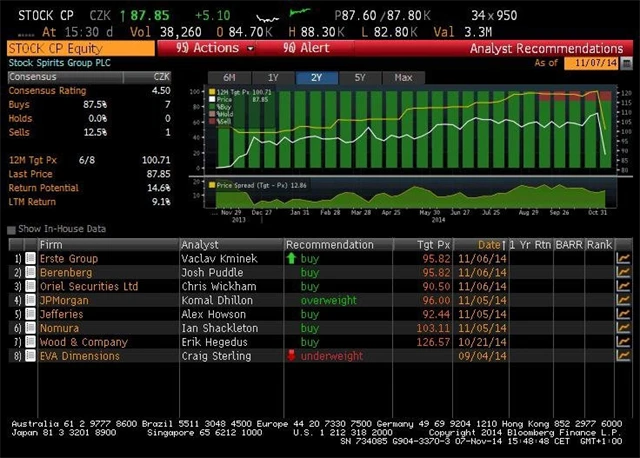
Task: Open the Erste Group firm link
Action: tap(68, 258)
